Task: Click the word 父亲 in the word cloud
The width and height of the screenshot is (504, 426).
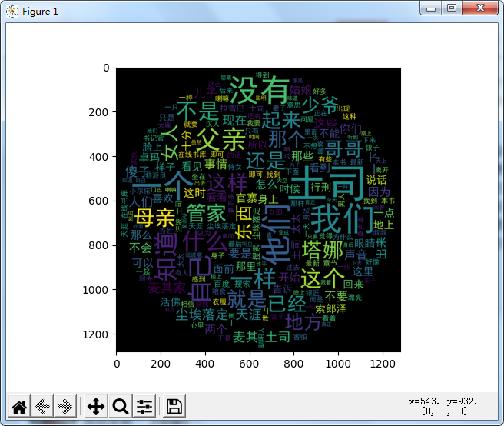Action: point(222,140)
